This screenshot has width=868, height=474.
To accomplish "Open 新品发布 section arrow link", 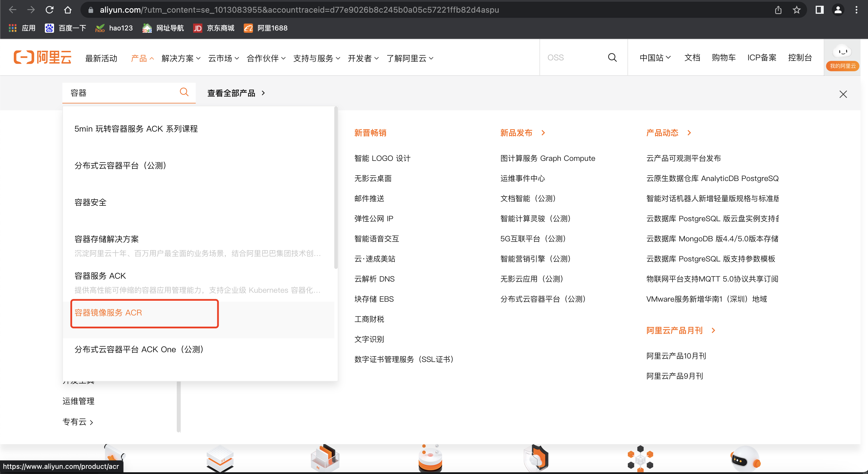I will pos(543,133).
